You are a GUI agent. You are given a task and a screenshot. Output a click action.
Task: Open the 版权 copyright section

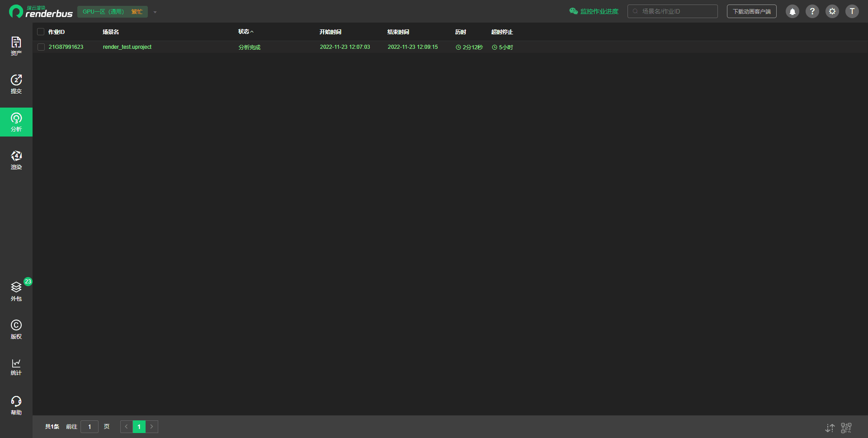[x=16, y=330]
